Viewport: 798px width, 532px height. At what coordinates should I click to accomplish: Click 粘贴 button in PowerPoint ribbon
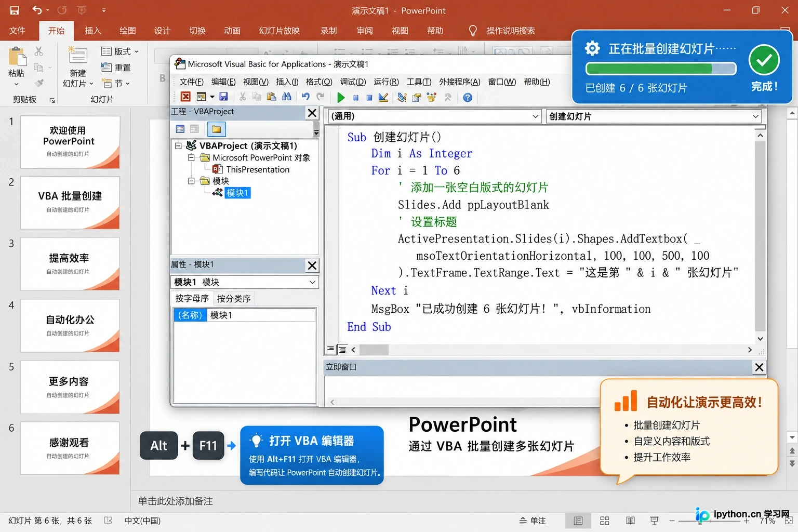pos(16,66)
